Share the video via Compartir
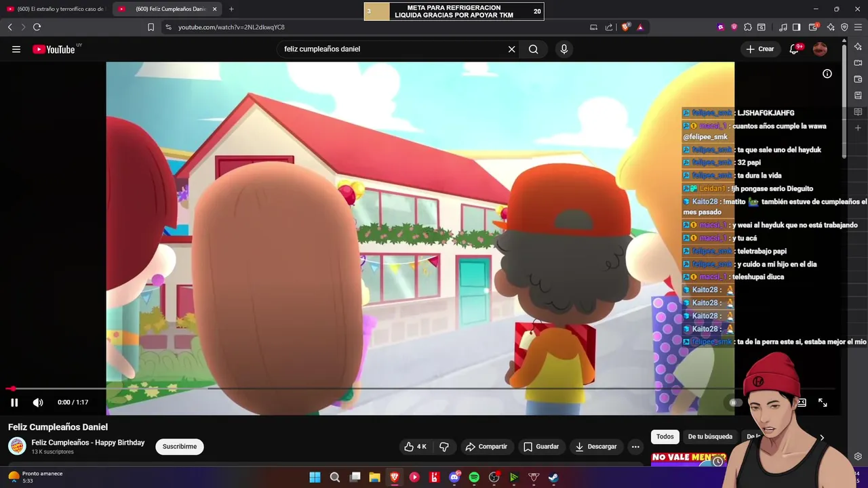Image resolution: width=868 pixels, height=488 pixels. click(x=486, y=447)
